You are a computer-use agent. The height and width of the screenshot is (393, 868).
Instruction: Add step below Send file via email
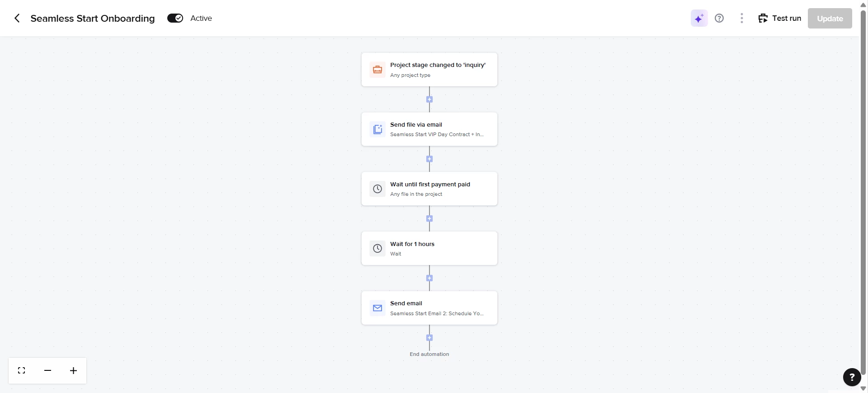pyautogui.click(x=429, y=159)
